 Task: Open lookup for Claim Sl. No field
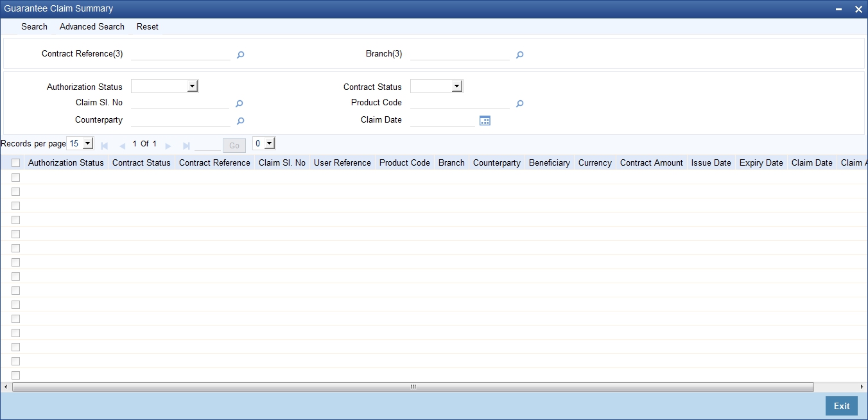click(239, 103)
